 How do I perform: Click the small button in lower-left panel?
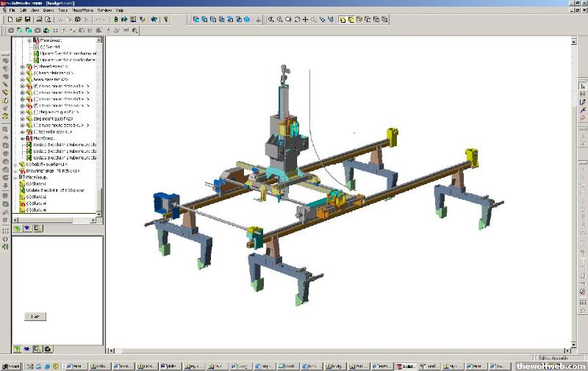[x=35, y=316]
